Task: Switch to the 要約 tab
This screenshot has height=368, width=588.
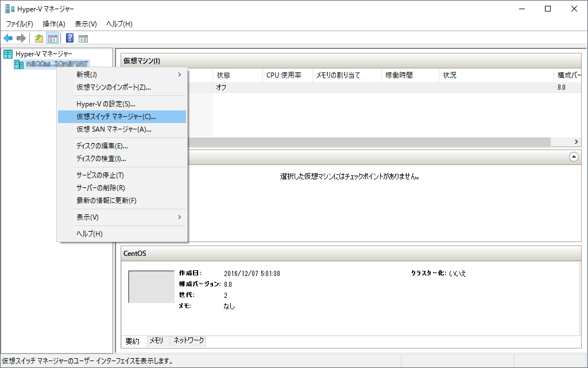Action: coord(133,341)
